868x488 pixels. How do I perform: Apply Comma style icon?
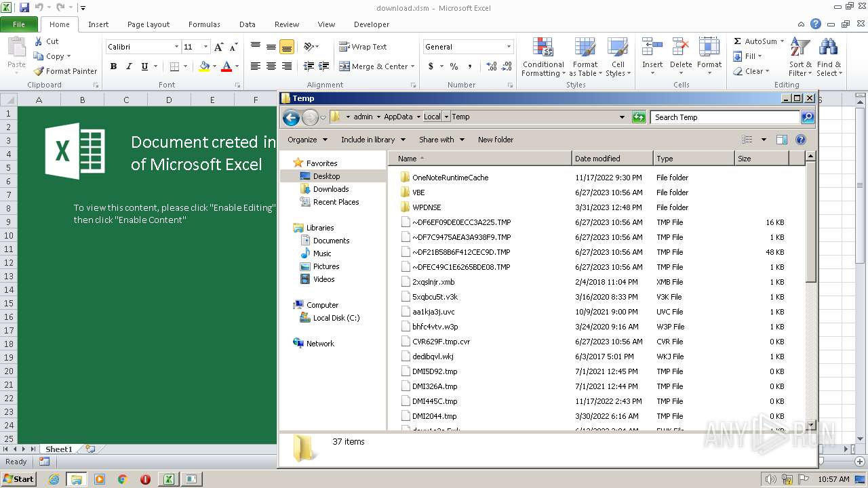(x=470, y=66)
